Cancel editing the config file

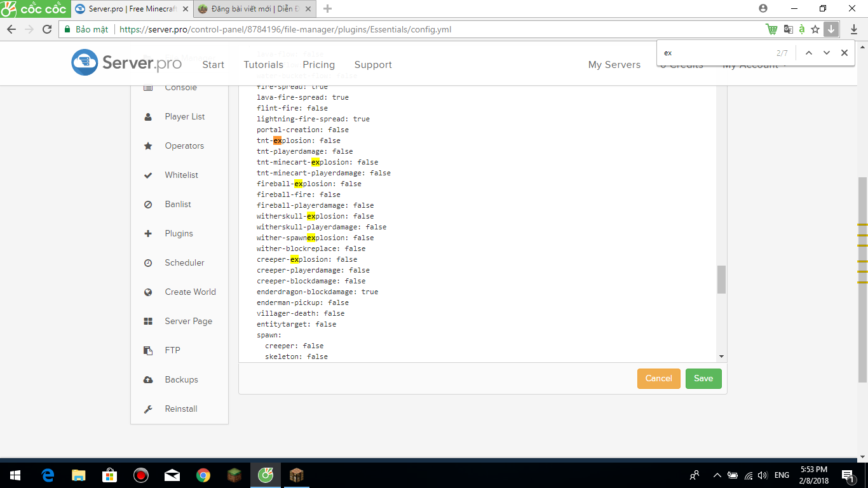click(x=658, y=379)
